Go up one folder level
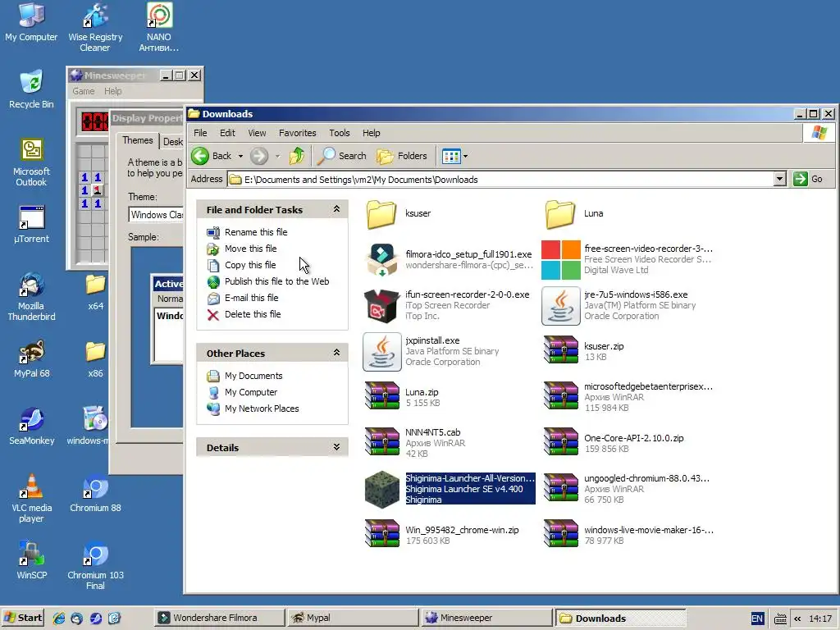 [x=297, y=156]
